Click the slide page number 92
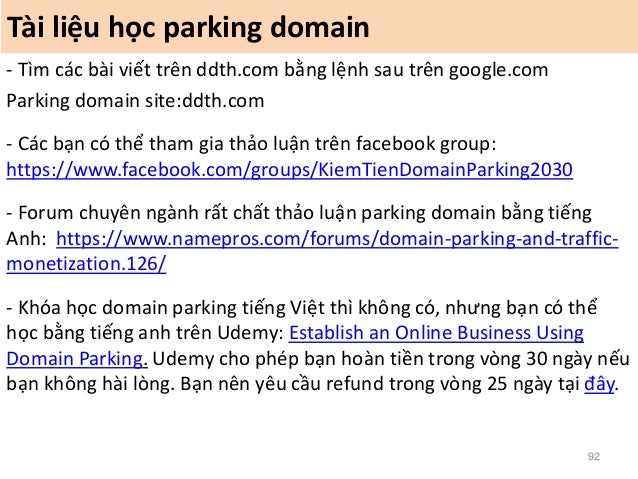Viewport: 638px width, 479px height. pyautogui.click(x=594, y=456)
